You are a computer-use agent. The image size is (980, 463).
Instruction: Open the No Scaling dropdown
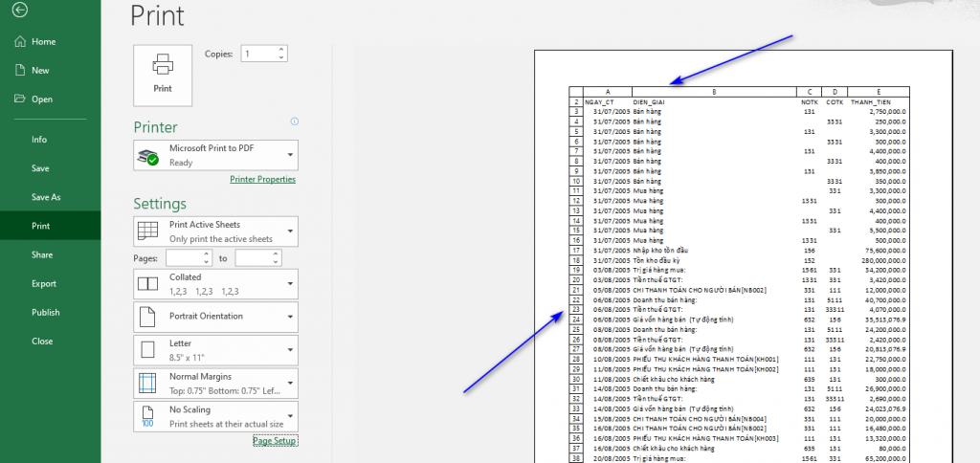pos(290,416)
